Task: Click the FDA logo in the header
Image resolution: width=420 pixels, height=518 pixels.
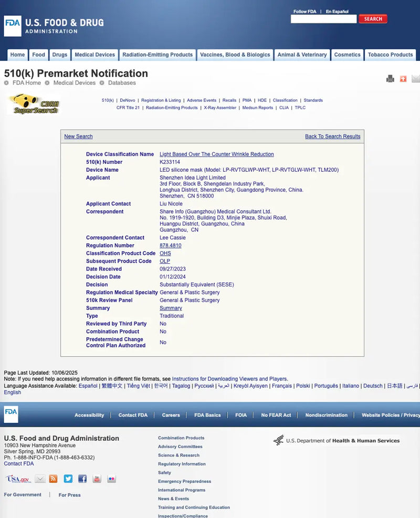Action: [13, 26]
